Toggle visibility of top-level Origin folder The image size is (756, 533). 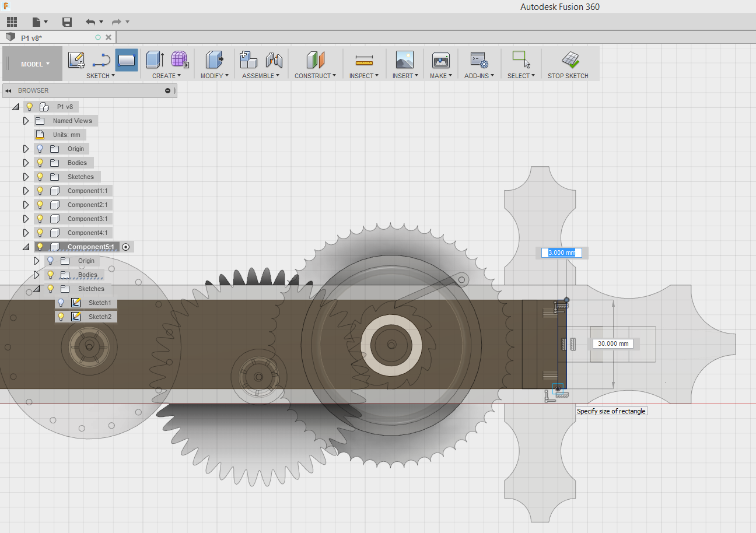click(40, 149)
